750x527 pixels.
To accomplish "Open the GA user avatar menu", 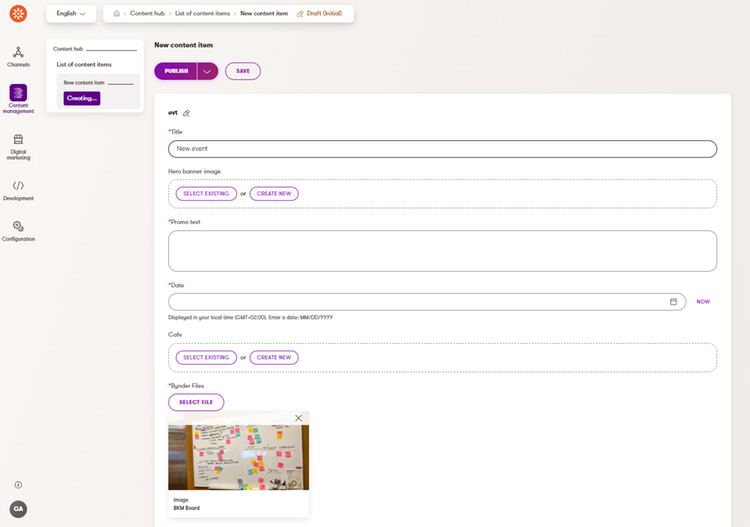I will 18,509.
